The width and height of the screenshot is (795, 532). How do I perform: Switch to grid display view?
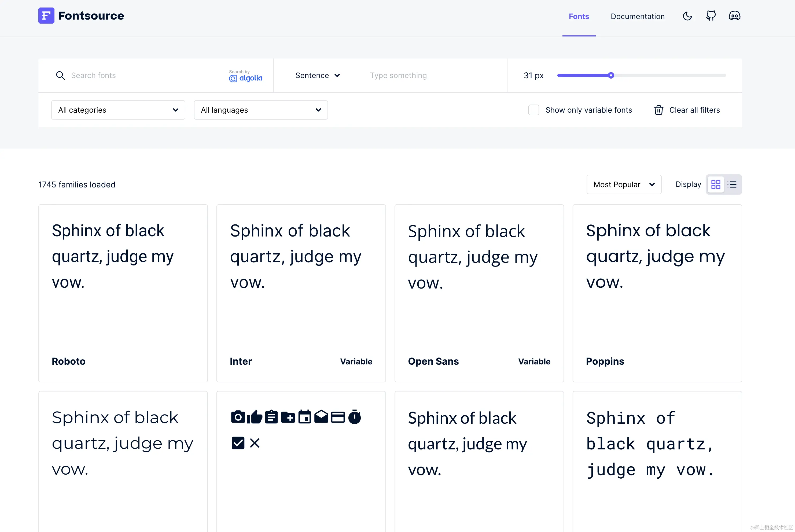(x=716, y=184)
